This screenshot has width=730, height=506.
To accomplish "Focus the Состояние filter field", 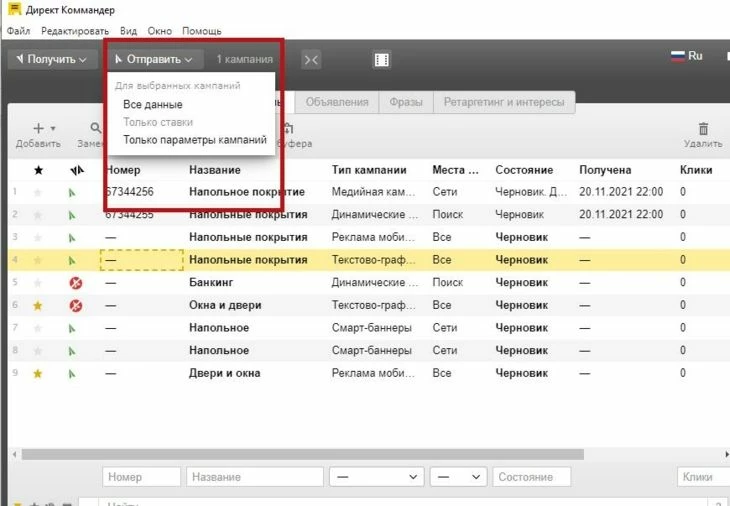I will point(532,477).
